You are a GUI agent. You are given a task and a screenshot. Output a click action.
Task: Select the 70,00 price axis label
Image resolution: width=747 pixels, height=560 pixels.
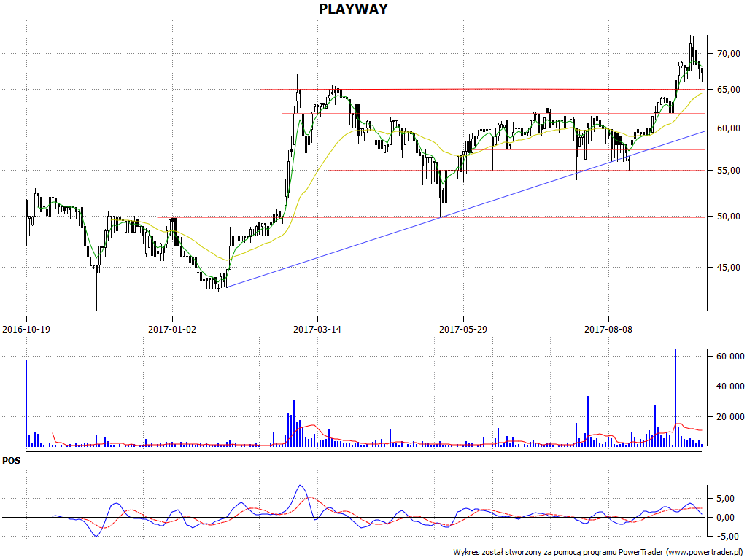tap(729, 54)
